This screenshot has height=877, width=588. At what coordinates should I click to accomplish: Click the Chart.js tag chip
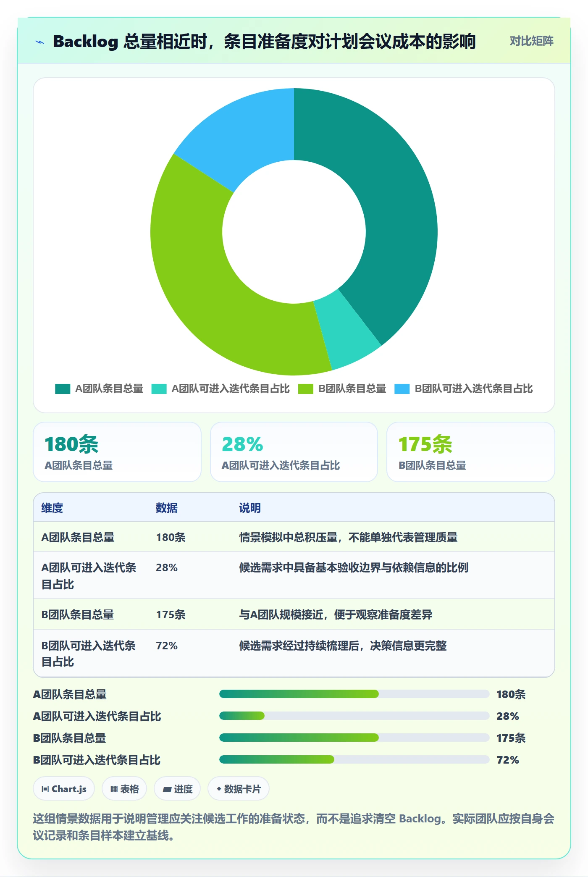point(64,789)
